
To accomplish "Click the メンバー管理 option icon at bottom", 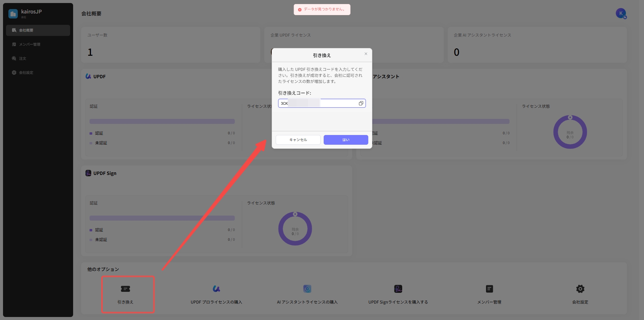I will (x=489, y=289).
